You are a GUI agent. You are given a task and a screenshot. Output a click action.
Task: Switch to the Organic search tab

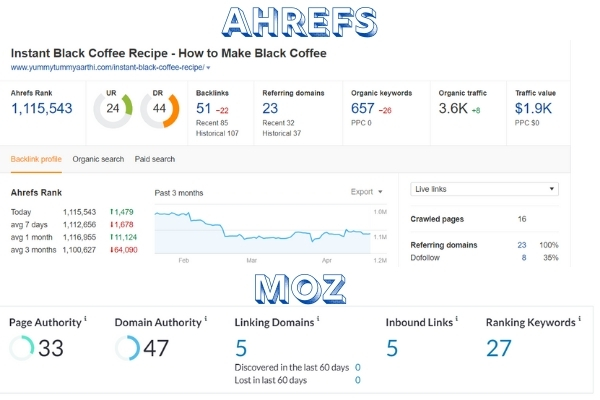click(x=98, y=159)
